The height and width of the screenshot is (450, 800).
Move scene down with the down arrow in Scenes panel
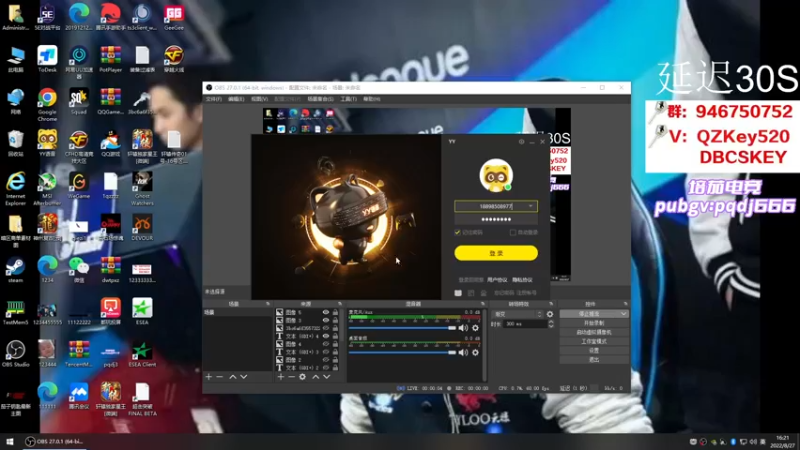(x=244, y=377)
